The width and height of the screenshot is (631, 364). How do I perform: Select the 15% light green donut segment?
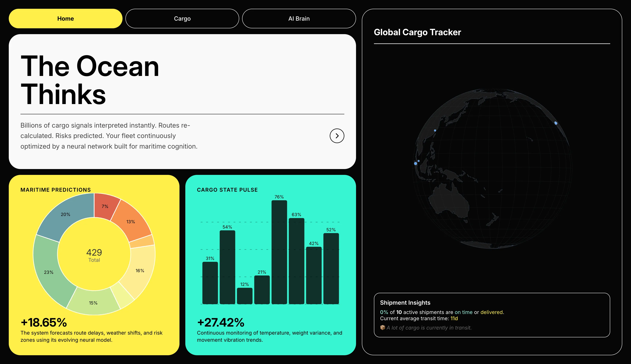click(x=93, y=303)
